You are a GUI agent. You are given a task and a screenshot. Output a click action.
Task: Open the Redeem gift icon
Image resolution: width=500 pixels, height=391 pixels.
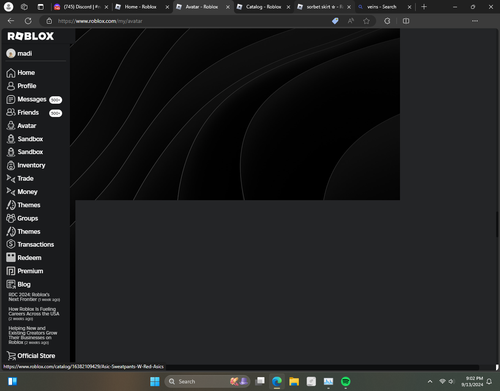(x=11, y=257)
